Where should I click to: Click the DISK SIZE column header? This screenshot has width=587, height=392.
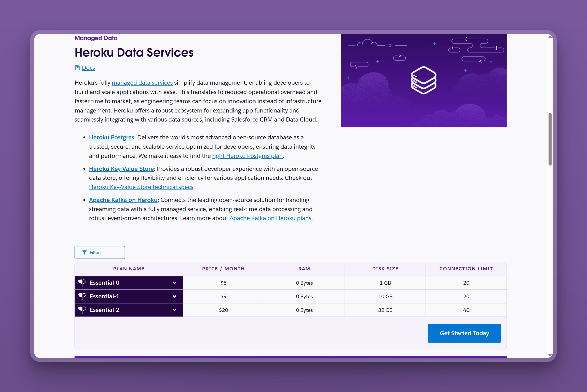(x=385, y=269)
